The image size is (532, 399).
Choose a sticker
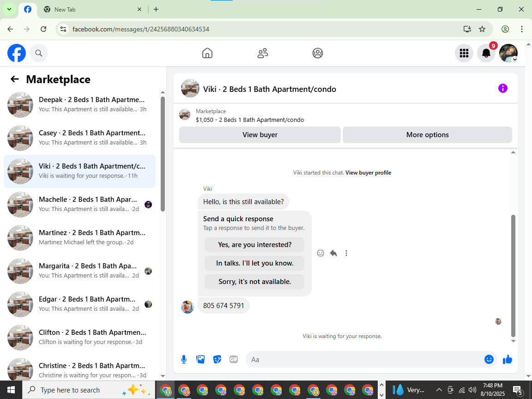click(x=217, y=359)
